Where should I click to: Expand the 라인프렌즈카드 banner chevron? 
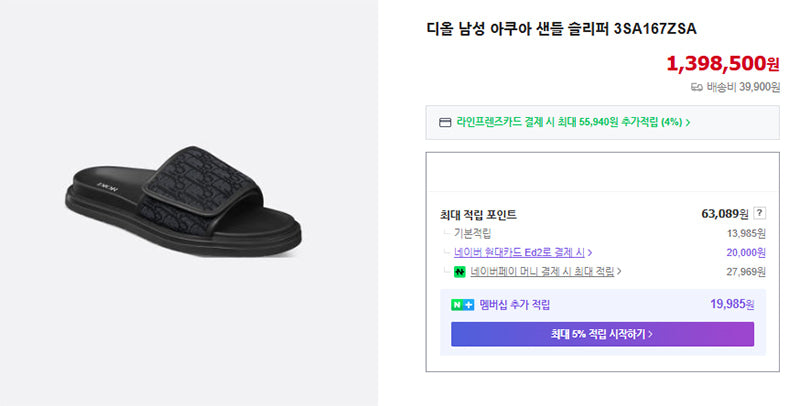tap(688, 122)
